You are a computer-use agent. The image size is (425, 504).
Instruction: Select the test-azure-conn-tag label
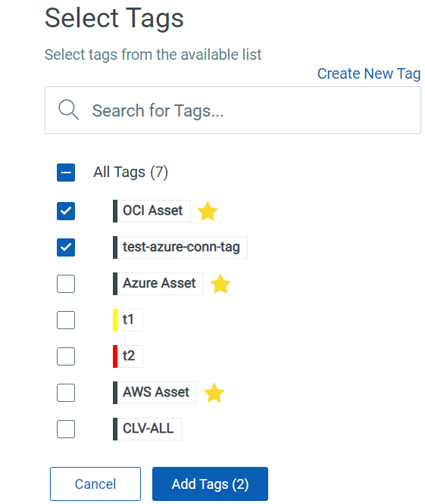182,247
